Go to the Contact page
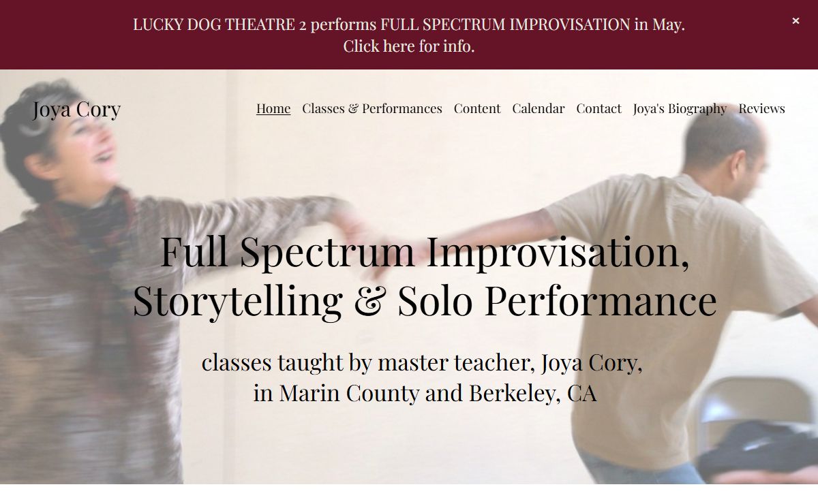The image size is (818, 504). pyautogui.click(x=599, y=108)
